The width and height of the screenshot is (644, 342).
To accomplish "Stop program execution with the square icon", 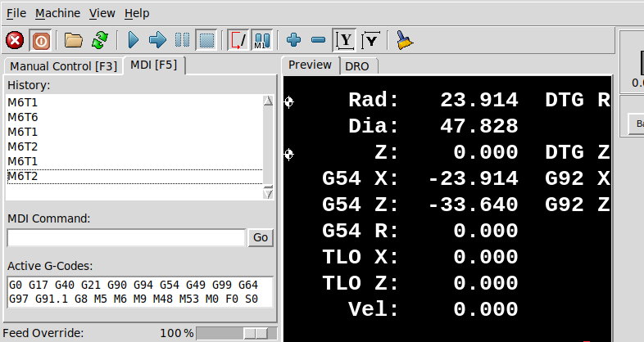I will [206, 40].
